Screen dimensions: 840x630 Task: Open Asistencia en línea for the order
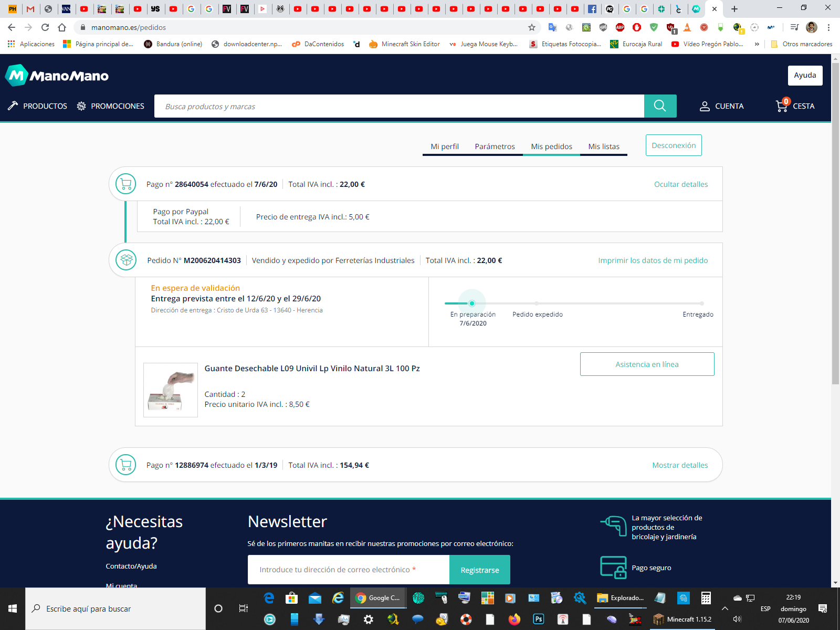[647, 364]
